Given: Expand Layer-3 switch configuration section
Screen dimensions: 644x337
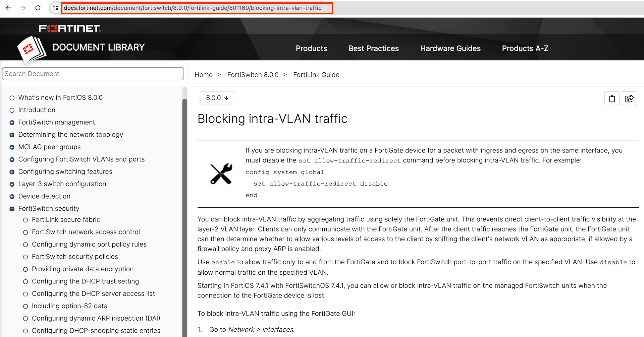Looking at the screenshot, I should coord(12,184).
